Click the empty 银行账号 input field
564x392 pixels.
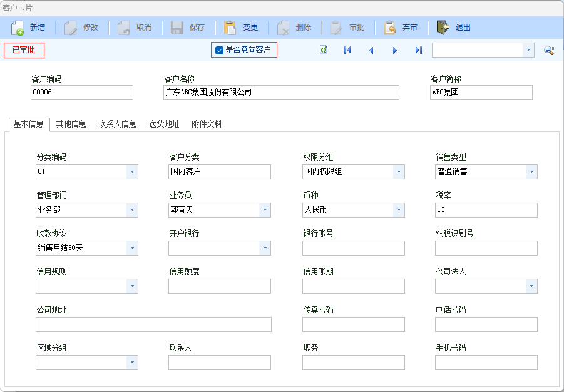click(354, 248)
